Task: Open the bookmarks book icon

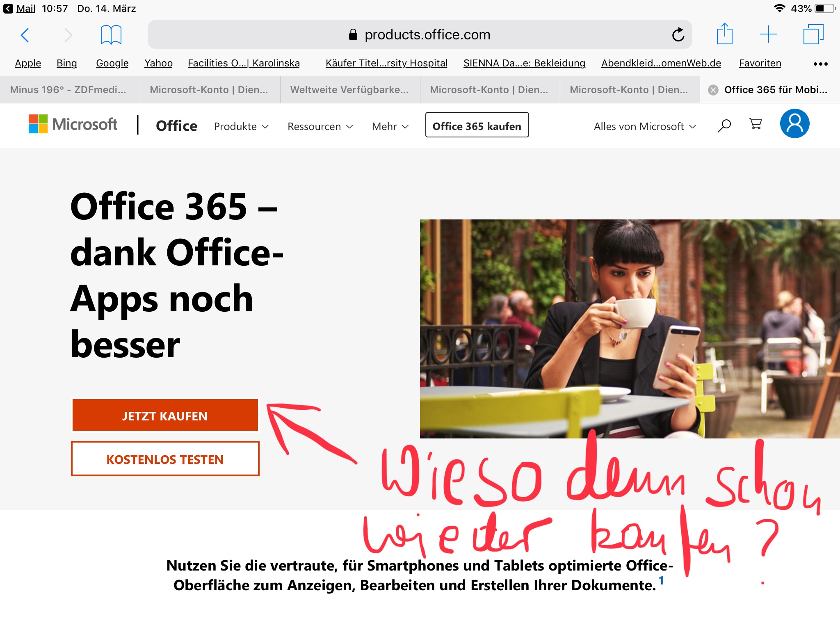Action: pos(111,35)
